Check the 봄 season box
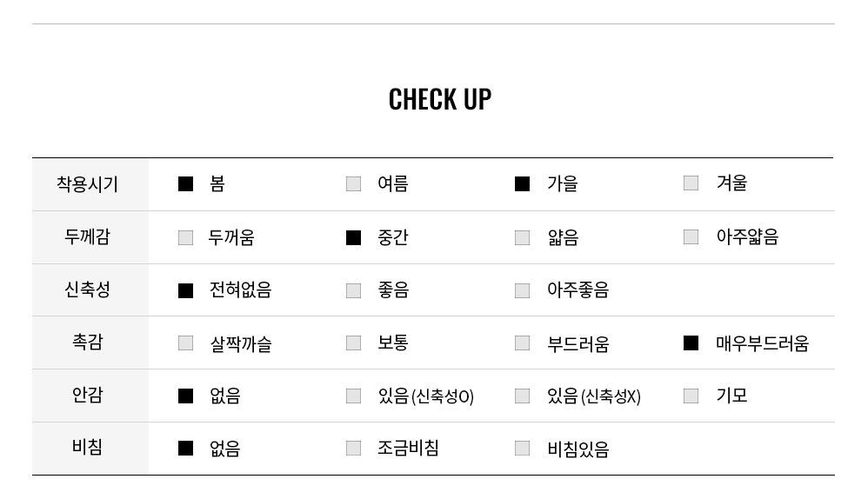The image size is (868, 499). tap(185, 183)
